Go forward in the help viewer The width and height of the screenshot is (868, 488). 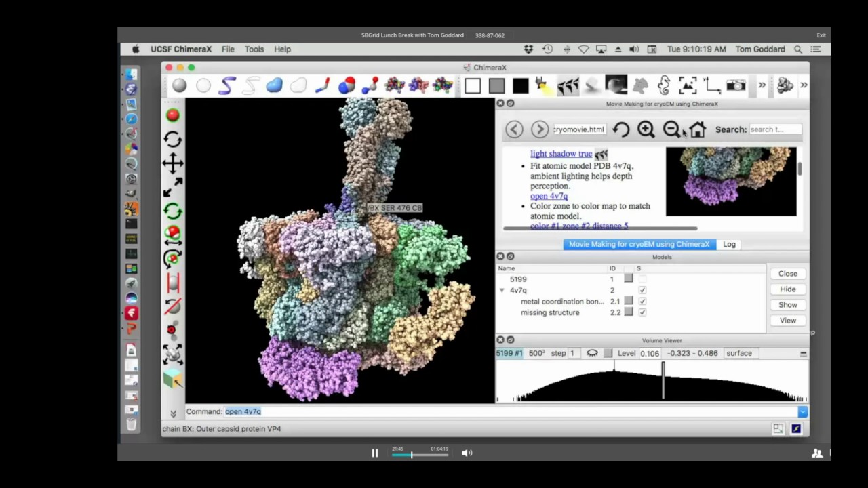click(540, 129)
